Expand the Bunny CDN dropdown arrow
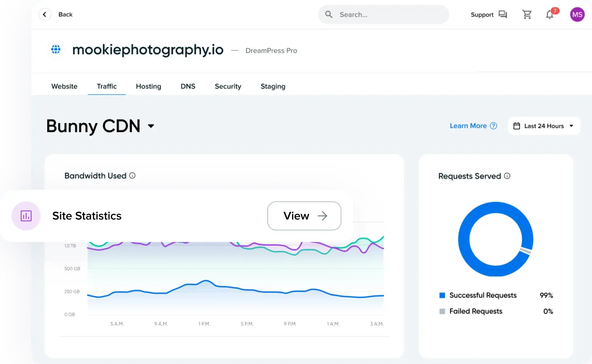This screenshot has width=592, height=364. (x=151, y=126)
